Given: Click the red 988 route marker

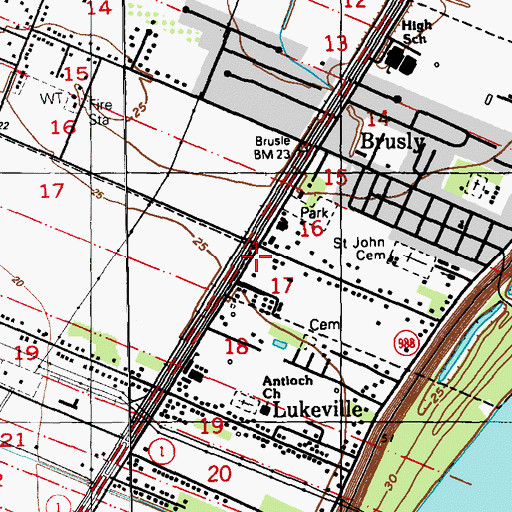Looking at the screenshot, I should click(407, 343).
